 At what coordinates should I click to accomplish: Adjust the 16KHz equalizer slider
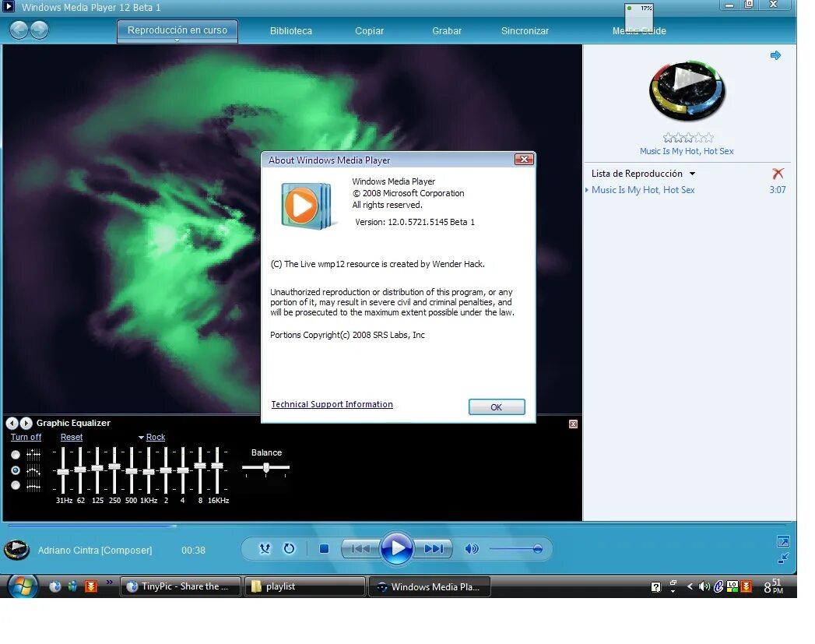tap(217, 466)
